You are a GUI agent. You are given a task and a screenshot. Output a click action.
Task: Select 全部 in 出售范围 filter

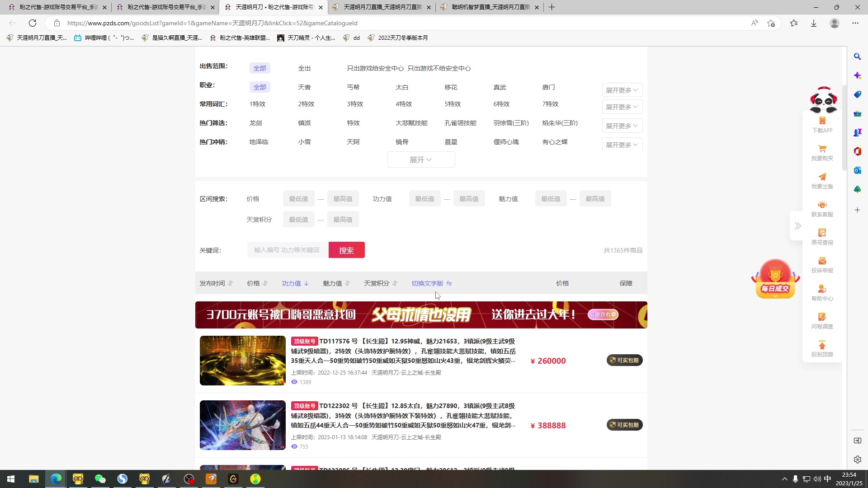click(259, 68)
